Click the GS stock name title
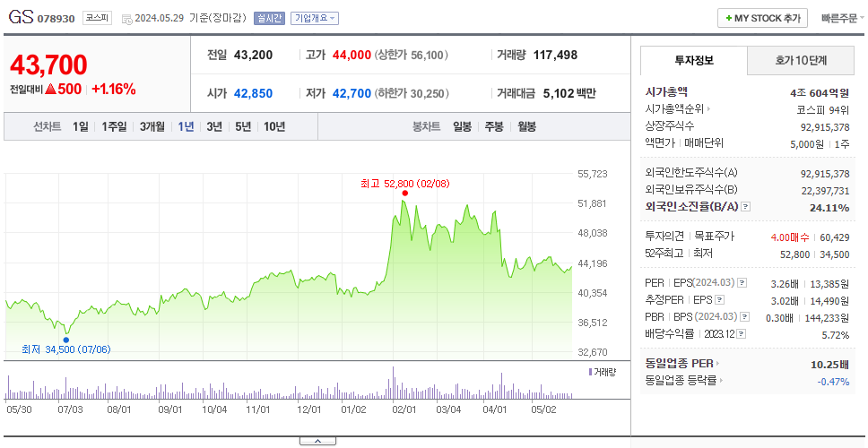868x448 pixels. (x=21, y=18)
